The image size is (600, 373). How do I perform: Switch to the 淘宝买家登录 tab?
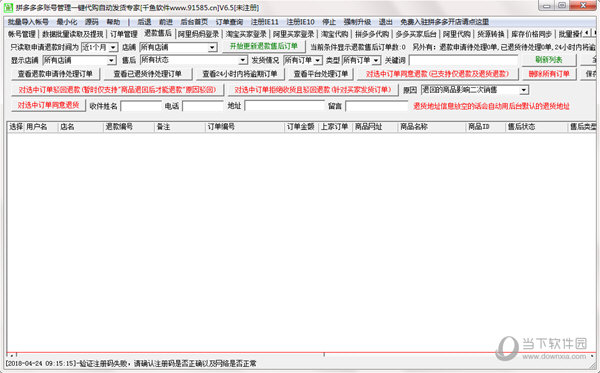pyautogui.click(x=246, y=34)
